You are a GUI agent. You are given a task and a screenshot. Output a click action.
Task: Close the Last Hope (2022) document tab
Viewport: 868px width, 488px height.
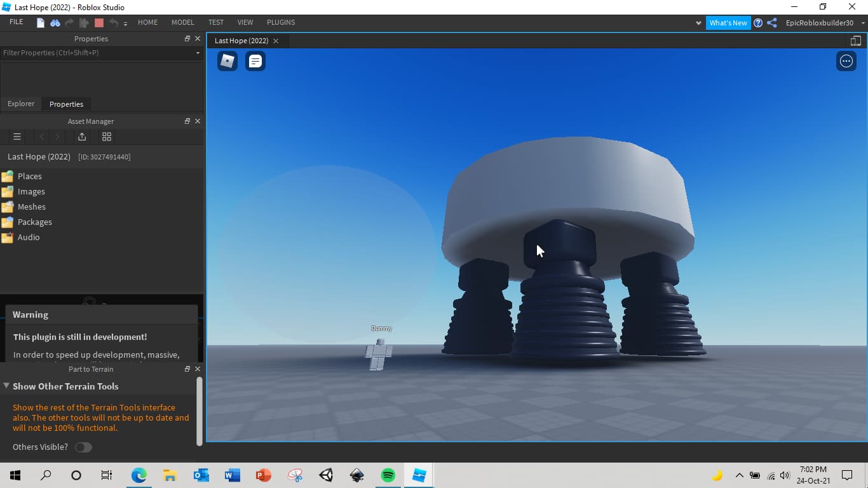(x=276, y=41)
